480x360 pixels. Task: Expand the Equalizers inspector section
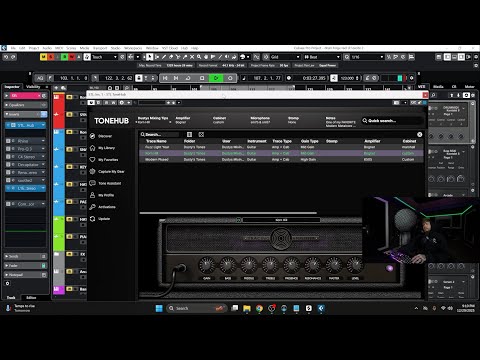coord(25,105)
